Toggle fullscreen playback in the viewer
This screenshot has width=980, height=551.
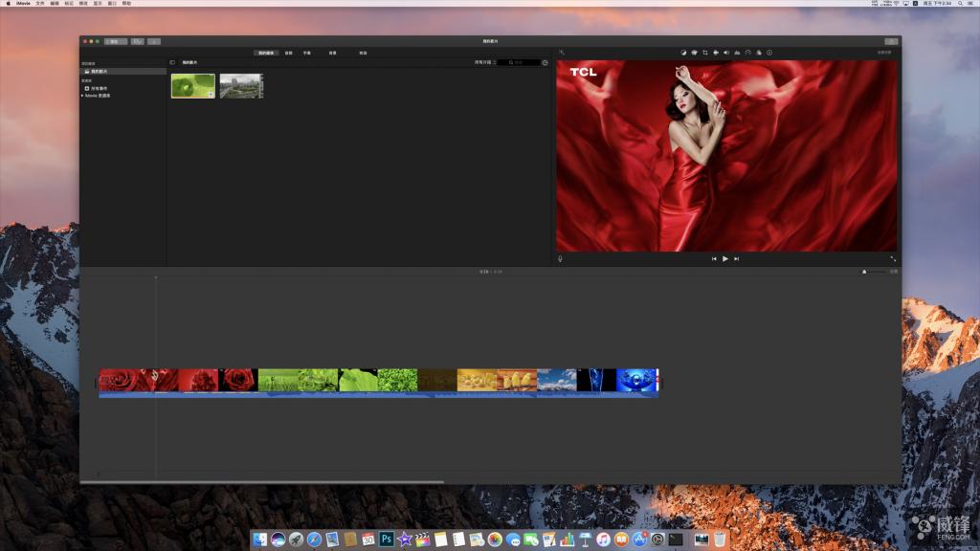pos(893,258)
